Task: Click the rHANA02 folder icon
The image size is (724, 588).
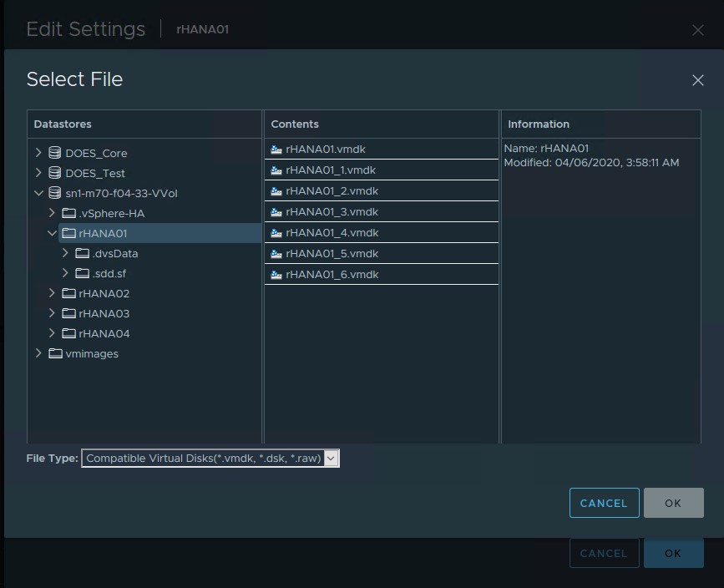Action: (68, 293)
